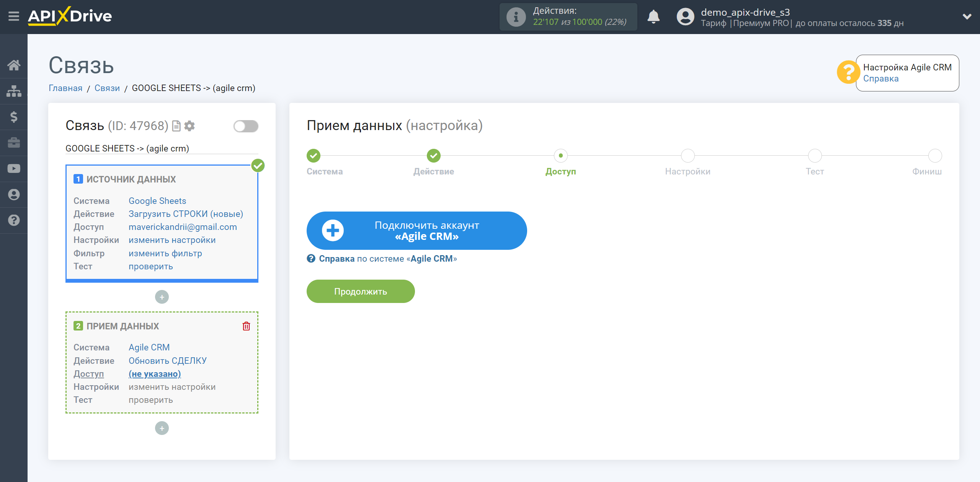The height and width of the screenshot is (482, 980).
Task: Open изменить фильтр link
Action: [165, 253]
